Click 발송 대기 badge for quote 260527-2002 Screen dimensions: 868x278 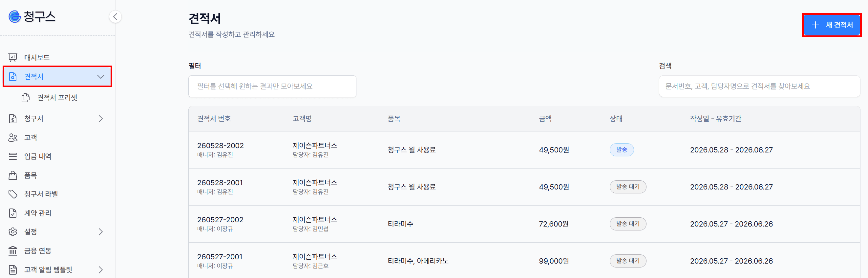628,224
